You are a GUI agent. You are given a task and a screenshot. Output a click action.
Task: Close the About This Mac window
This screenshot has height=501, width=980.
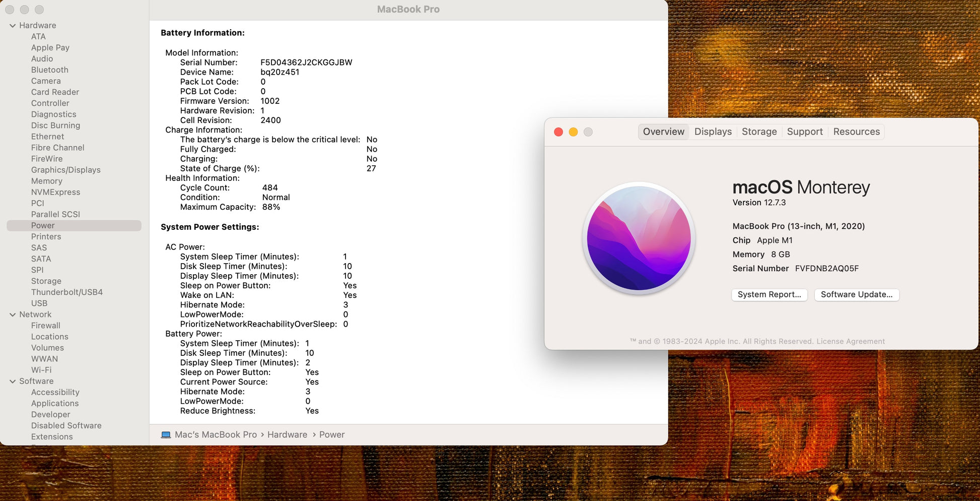point(558,132)
